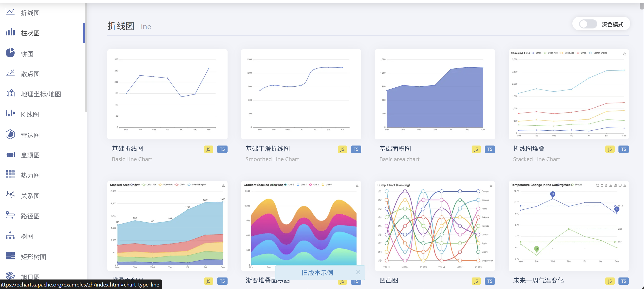The image size is (644, 289).
Task: Click the Direct legend color marker on Stacked Line
Action: click(578, 53)
